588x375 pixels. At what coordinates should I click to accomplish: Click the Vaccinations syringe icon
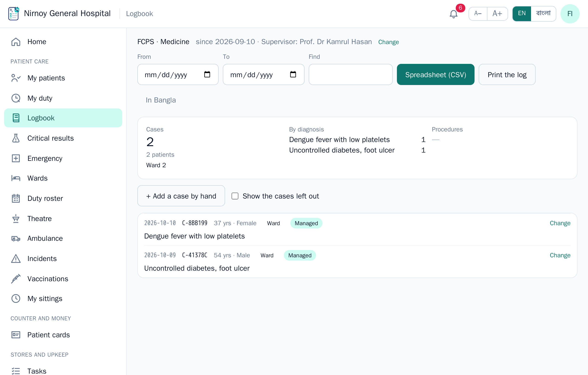[x=16, y=279]
